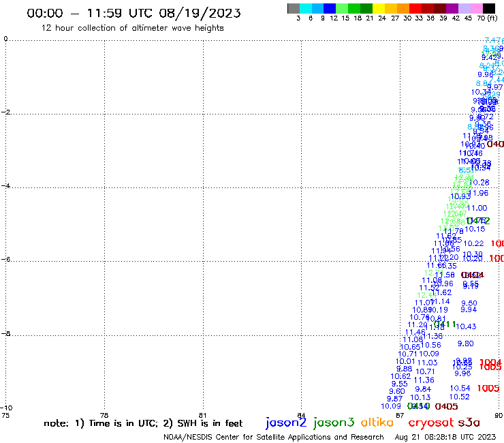Viewport: 504px width, 443px height.
Task: Click the wave height value '10.13'
Action: click(420, 397)
